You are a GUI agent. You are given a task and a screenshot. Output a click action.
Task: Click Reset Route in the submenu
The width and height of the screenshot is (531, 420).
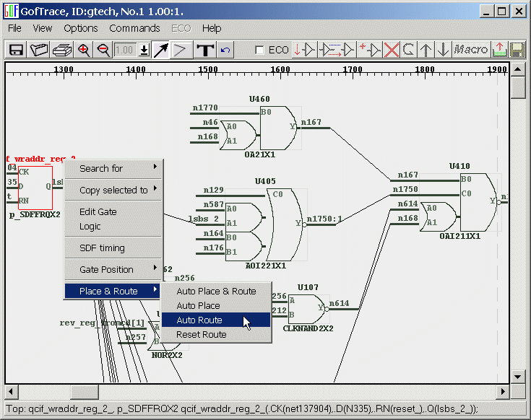click(202, 334)
